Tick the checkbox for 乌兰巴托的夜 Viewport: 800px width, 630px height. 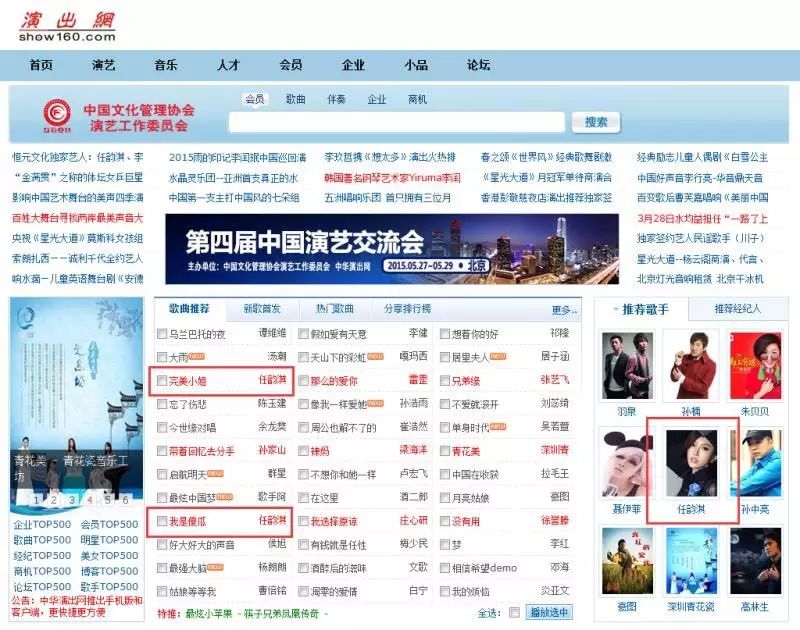pyautogui.click(x=162, y=334)
